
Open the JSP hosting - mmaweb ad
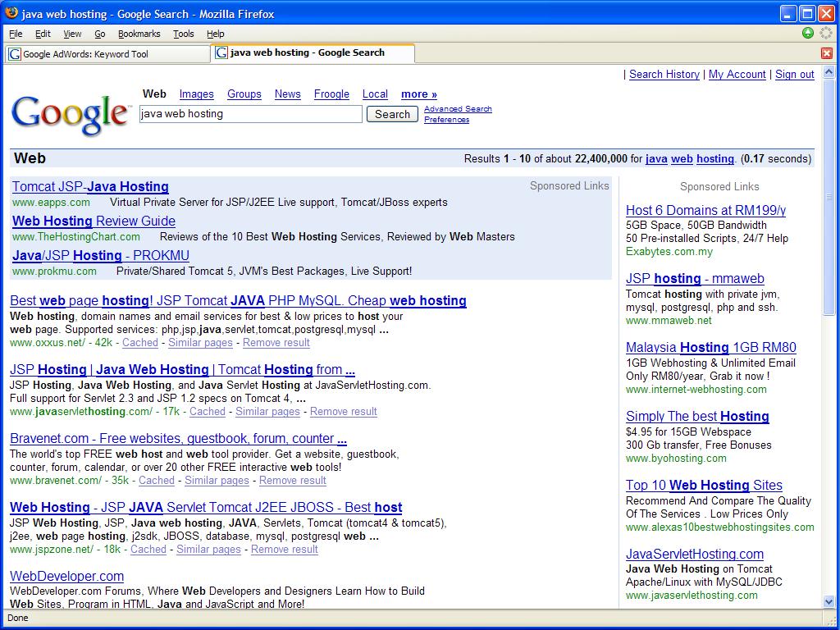[695, 279]
